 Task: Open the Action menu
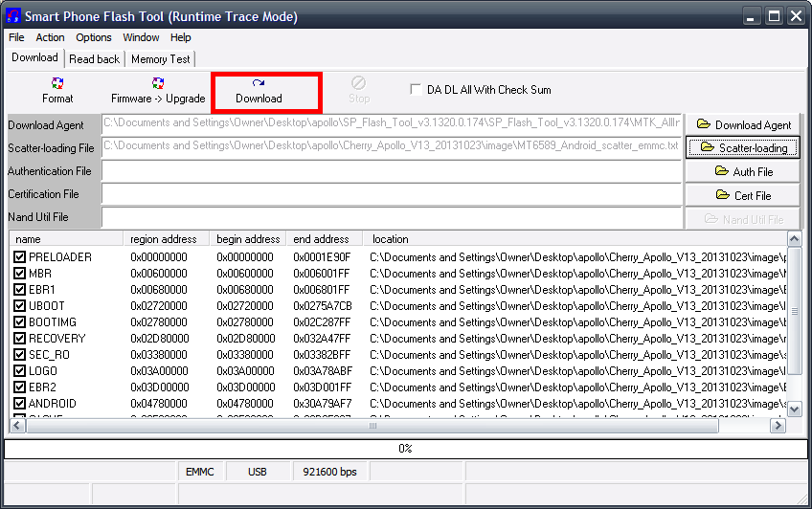pos(50,37)
